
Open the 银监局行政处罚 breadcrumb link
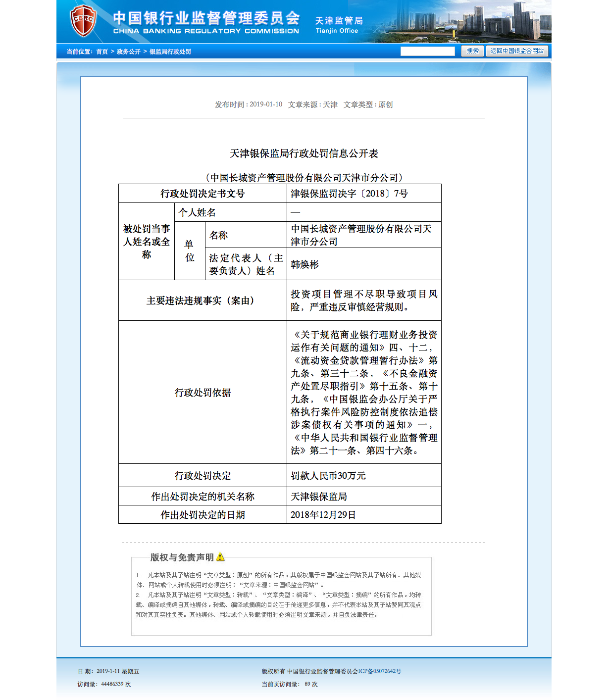tap(170, 51)
